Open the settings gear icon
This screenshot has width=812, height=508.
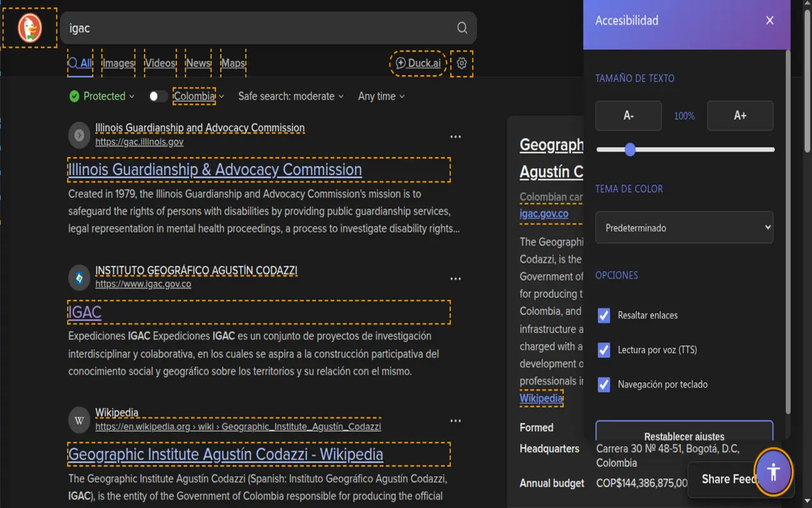[x=462, y=63]
